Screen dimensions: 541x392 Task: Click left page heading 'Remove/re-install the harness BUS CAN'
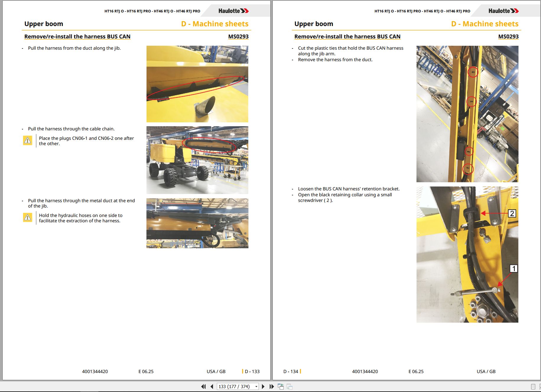(x=77, y=36)
